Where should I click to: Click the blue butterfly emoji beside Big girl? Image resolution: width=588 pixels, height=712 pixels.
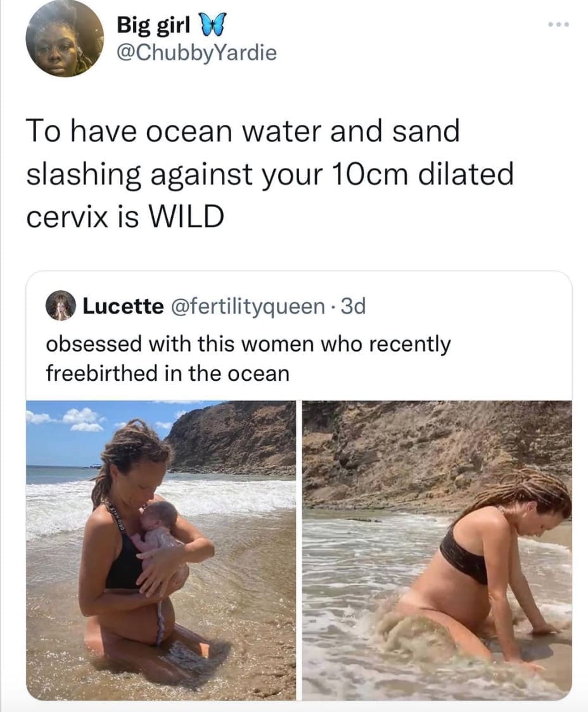(x=214, y=27)
